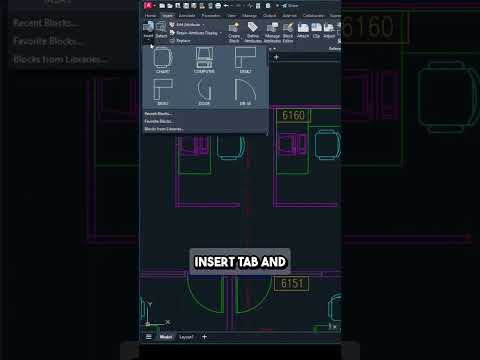Click the Open file quick access icon
This screenshot has width=480, height=360.
coord(170,6)
